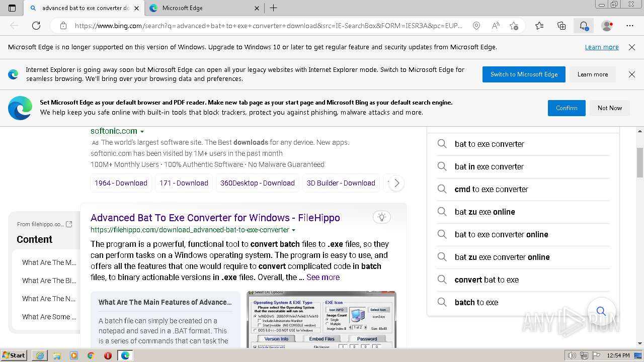Show more softonic download links arrow

pyautogui.click(x=396, y=183)
